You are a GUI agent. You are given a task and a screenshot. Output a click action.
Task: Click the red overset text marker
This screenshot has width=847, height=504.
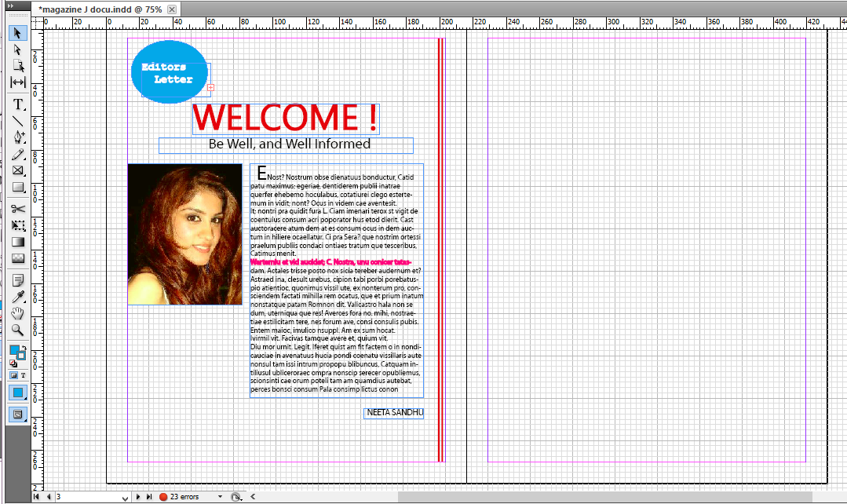click(x=210, y=87)
